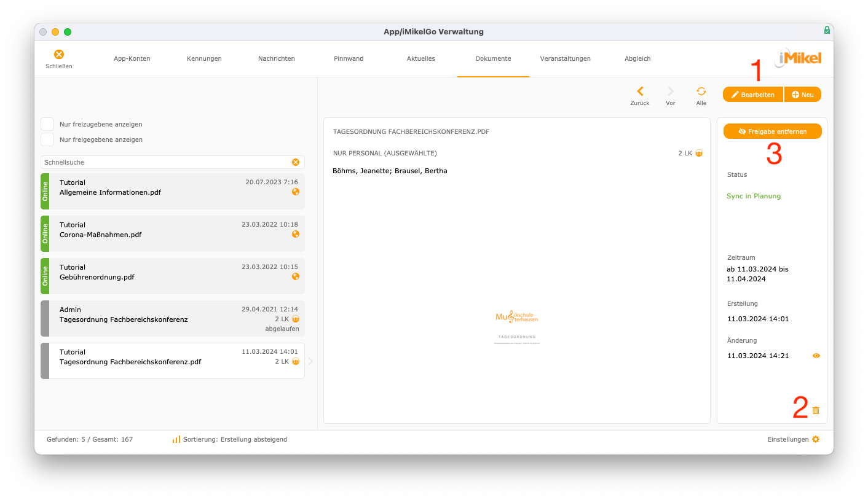Delete the document with the trash icon
This screenshot has height=500, width=868.
pos(816,410)
